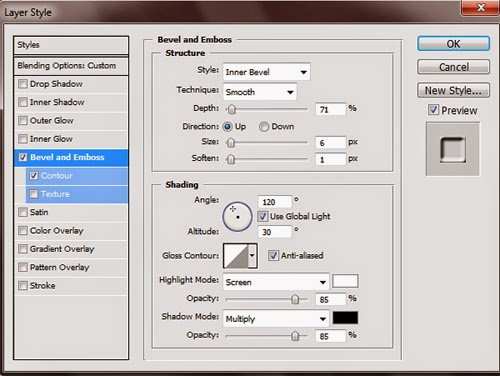Toggle the Preview checkbox
Viewport: 500px width, 376px height.
click(433, 110)
